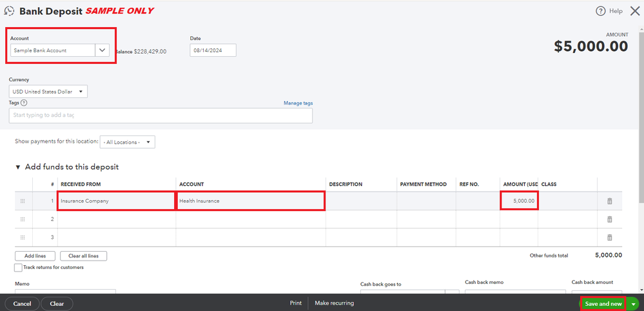Screen dimensions: 644x311
Task: Grab the row 1 drag handle
Action: coord(23,201)
